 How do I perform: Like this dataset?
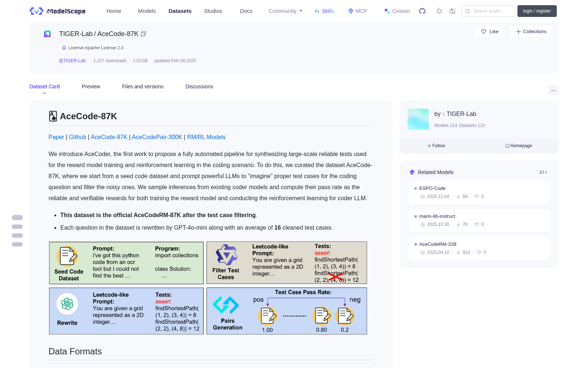click(490, 32)
